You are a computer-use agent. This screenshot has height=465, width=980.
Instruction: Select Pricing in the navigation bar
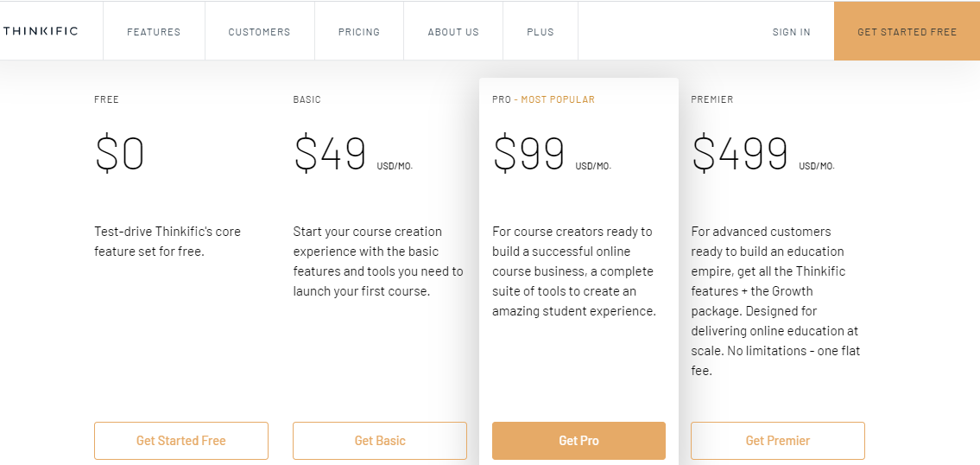point(359,32)
